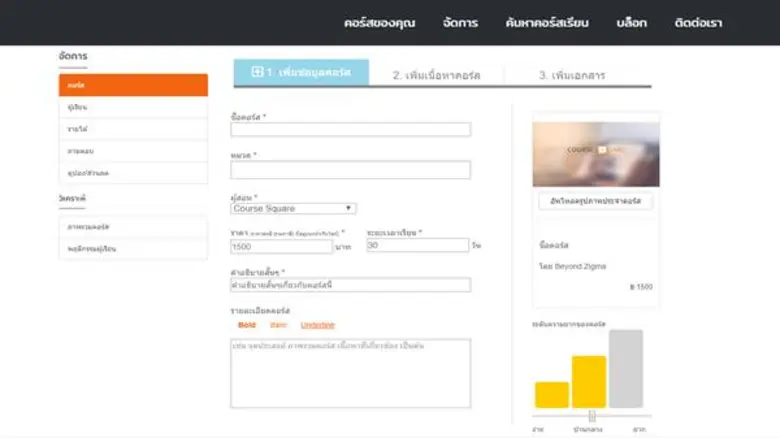
Task: Open the บล็อก page
Action: coord(632,23)
